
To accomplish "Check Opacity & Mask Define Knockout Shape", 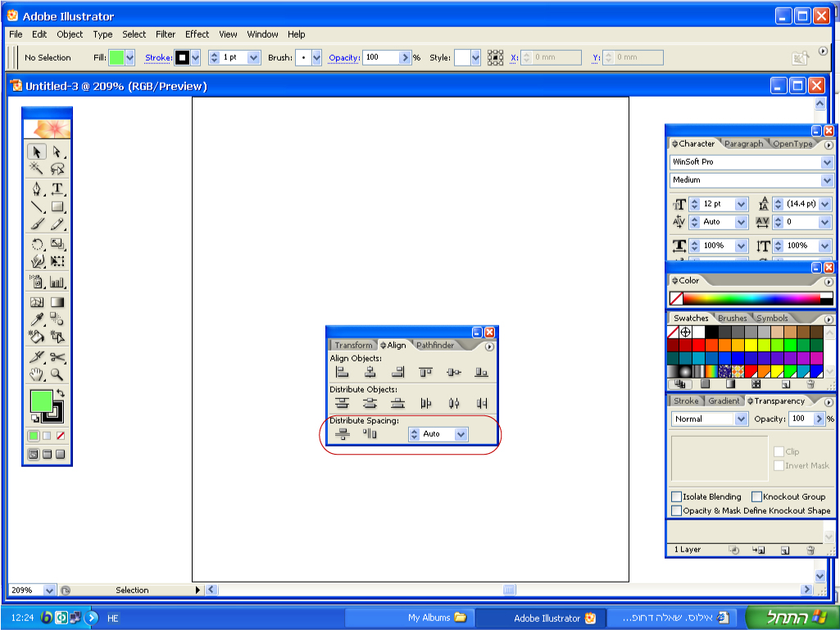I will point(677,510).
